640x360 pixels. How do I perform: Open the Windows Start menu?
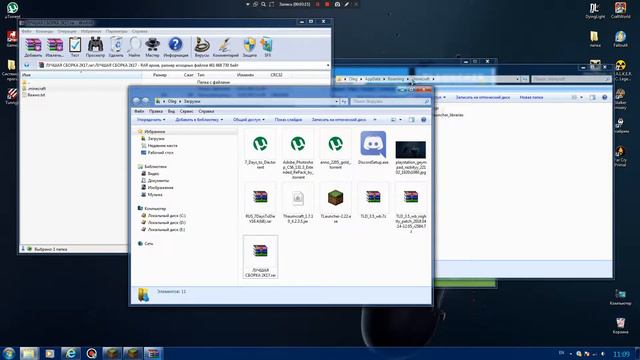[9, 353]
